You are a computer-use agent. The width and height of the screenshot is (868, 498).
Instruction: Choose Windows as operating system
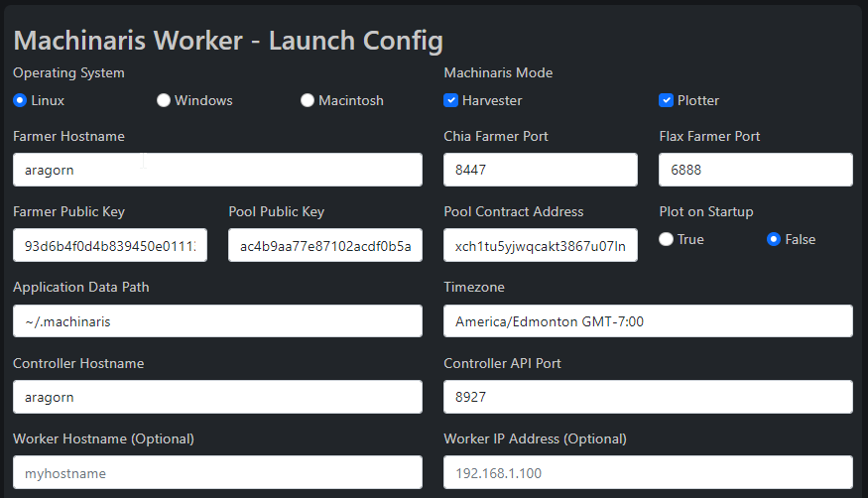click(164, 100)
